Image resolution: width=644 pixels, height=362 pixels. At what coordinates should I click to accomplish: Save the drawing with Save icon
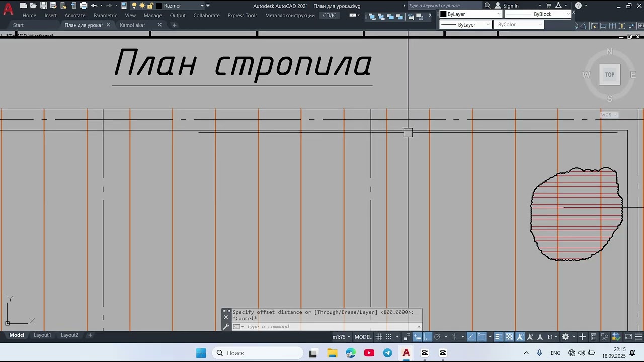point(43,6)
